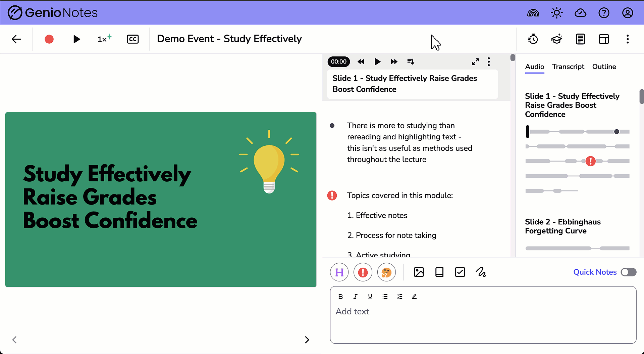The image size is (644, 354).
Task: Check the cloud sync status icon
Action: point(580,13)
